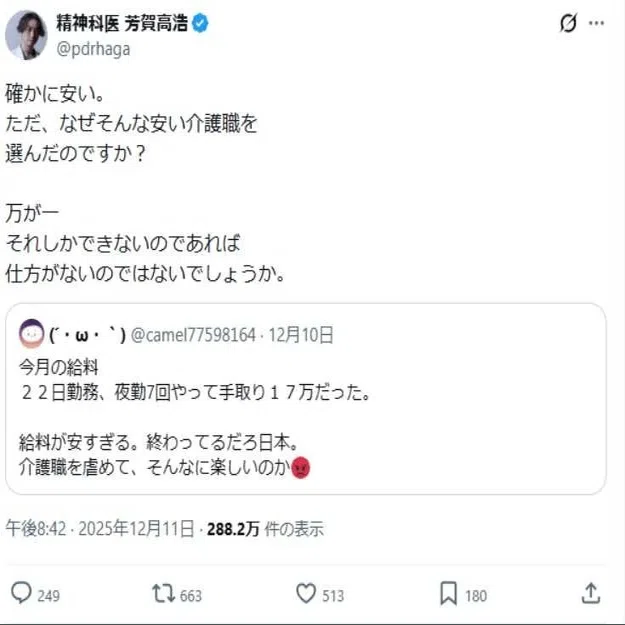The height and width of the screenshot is (625, 625).
Task: Click the blue verified badge
Action: tap(200, 23)
